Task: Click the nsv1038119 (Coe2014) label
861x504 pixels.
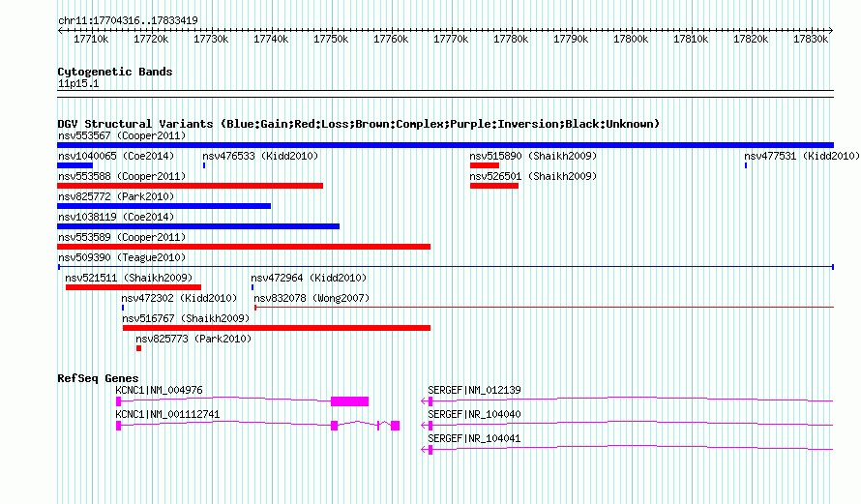Action: [x=116, y=217]
